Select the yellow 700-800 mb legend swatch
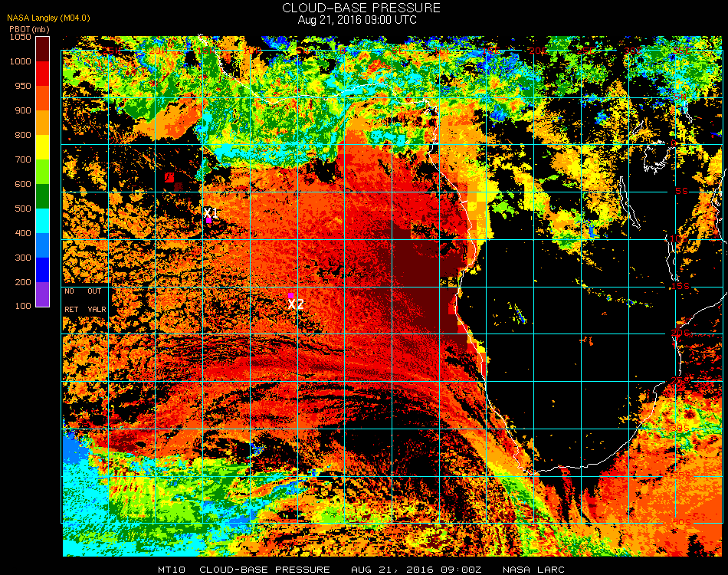This screenshot has height=575, width=728. [42, 147]
